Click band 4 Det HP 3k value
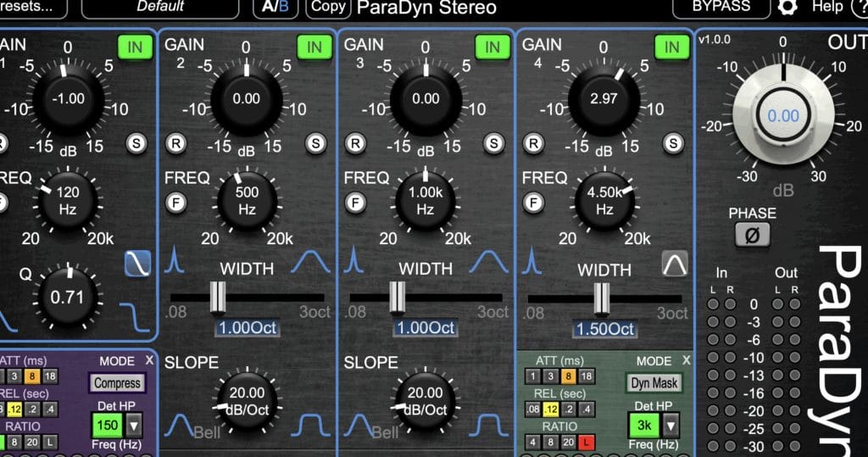The width and height of the screenshot is (868, 457). (645, 426)
